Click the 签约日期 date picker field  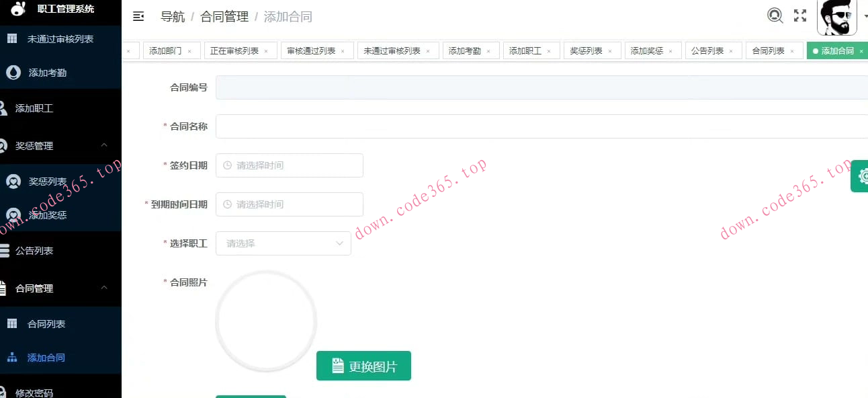point(289,165)
